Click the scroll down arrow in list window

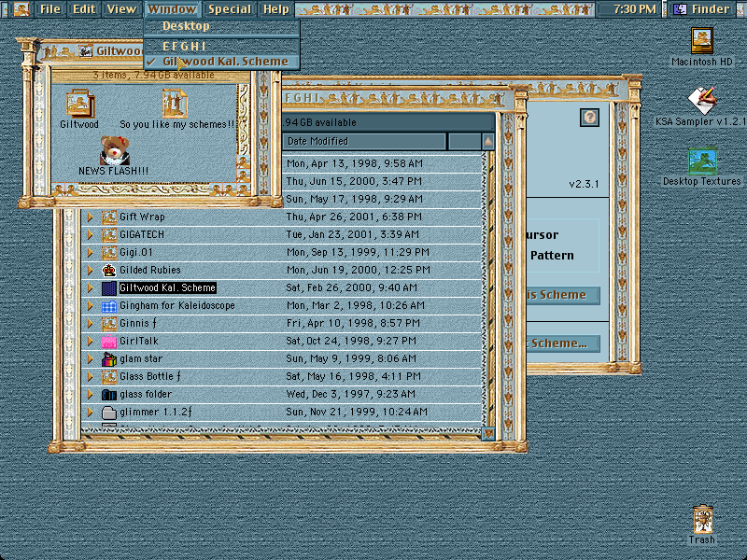[488, 434]
